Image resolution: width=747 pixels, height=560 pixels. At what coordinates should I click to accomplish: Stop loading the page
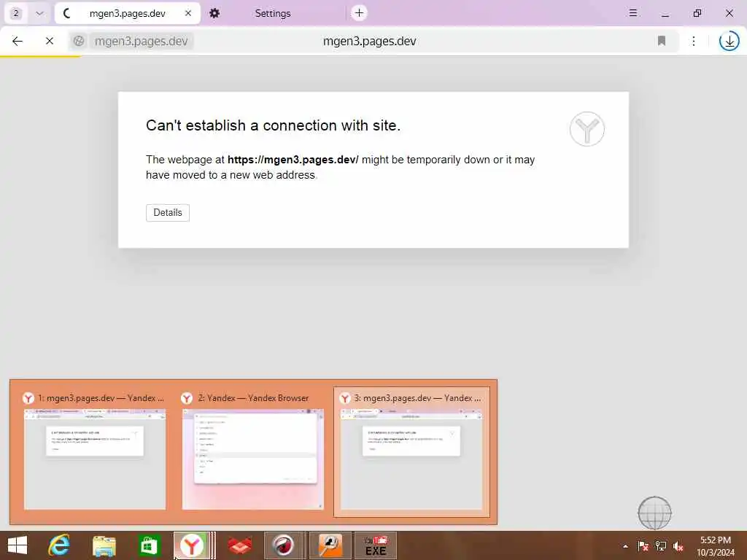pos(50,42)
